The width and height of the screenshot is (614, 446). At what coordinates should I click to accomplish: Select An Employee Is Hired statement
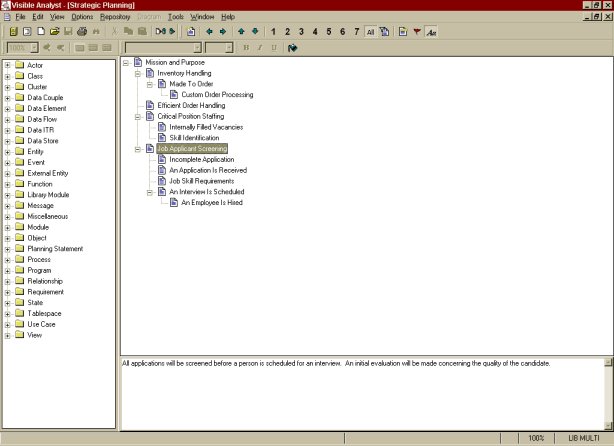pyautogui.click(x=212, y=202)
